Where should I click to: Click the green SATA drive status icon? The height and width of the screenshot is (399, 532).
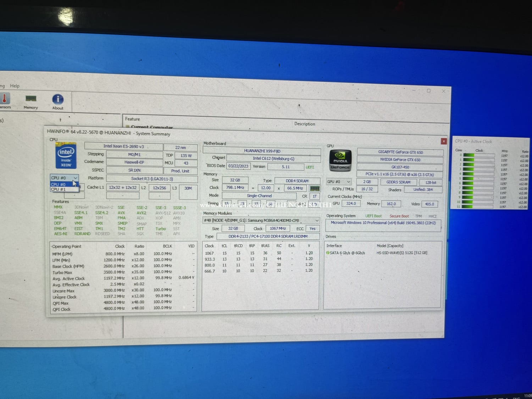(x=328, y=253)
